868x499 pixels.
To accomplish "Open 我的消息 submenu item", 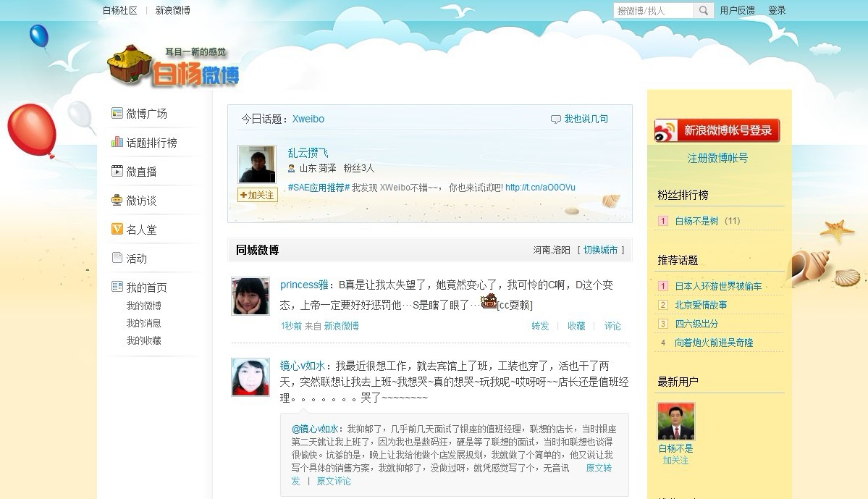I will click(144, 323).
